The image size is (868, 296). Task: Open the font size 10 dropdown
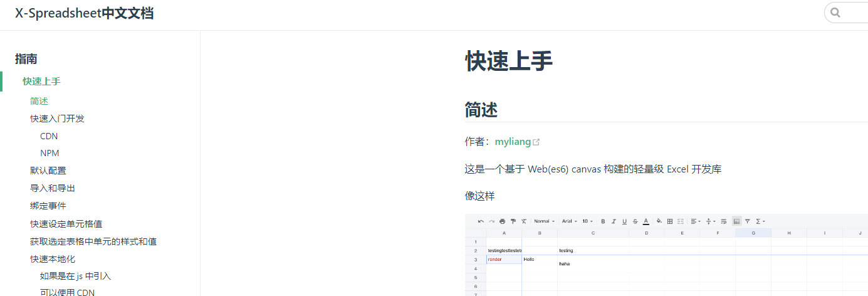tap(587, 221)
